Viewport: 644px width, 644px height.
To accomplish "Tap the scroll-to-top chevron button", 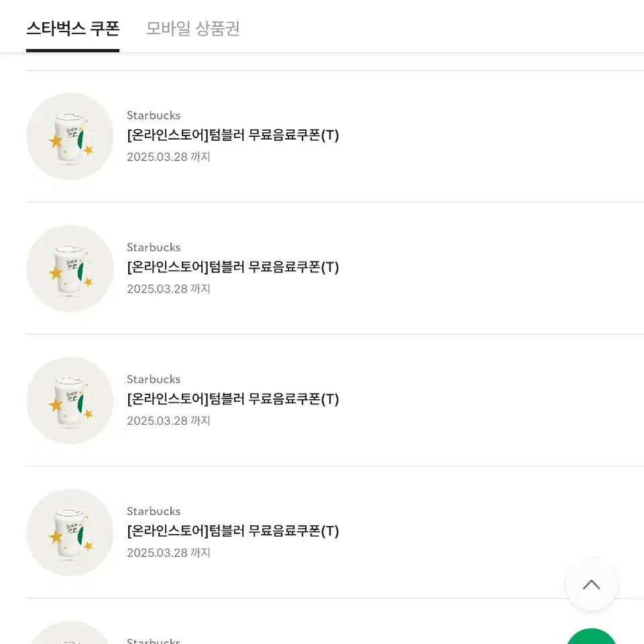I will coord(592,584).
